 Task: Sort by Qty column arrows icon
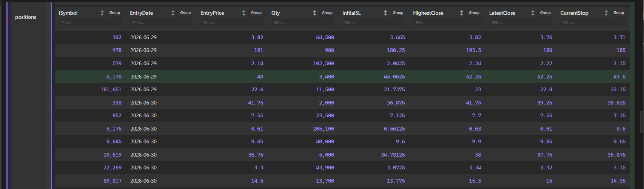pyautogui.click(x=315, y=13)
